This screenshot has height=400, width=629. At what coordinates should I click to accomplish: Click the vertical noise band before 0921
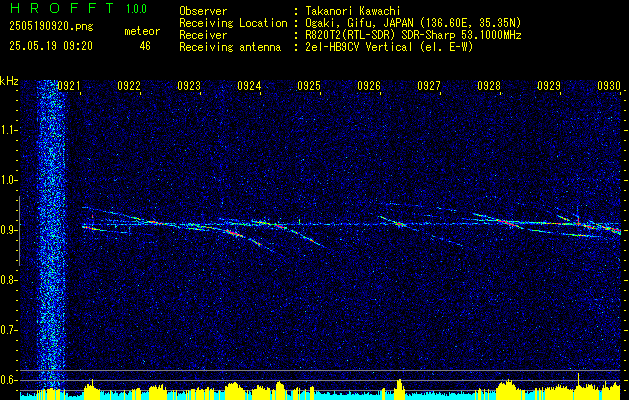pyautogui.click(x=51, y=235)
